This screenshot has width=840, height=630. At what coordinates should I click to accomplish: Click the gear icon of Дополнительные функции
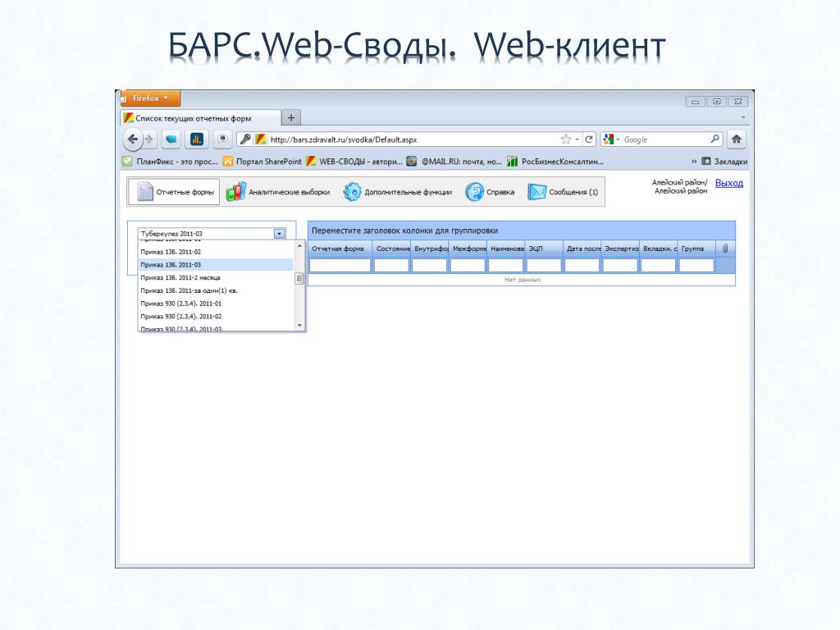352,192
